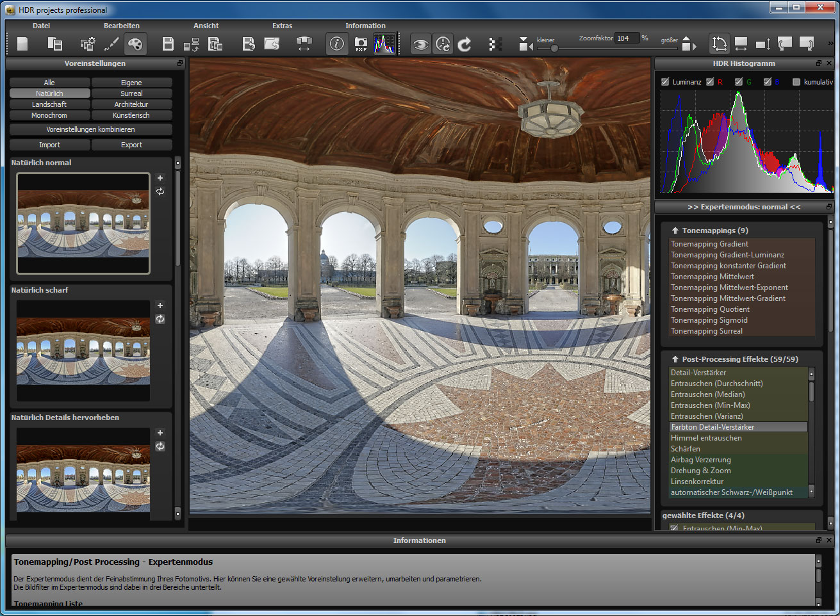
Task: Expand the toolbar overflow chevron
Action: (831, 44)
